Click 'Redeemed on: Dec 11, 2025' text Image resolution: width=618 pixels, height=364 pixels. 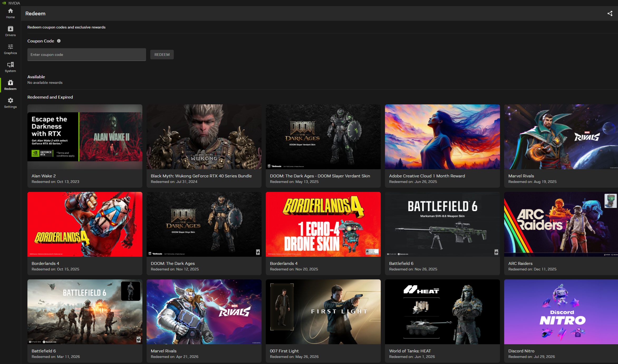[x=532, y=269]
